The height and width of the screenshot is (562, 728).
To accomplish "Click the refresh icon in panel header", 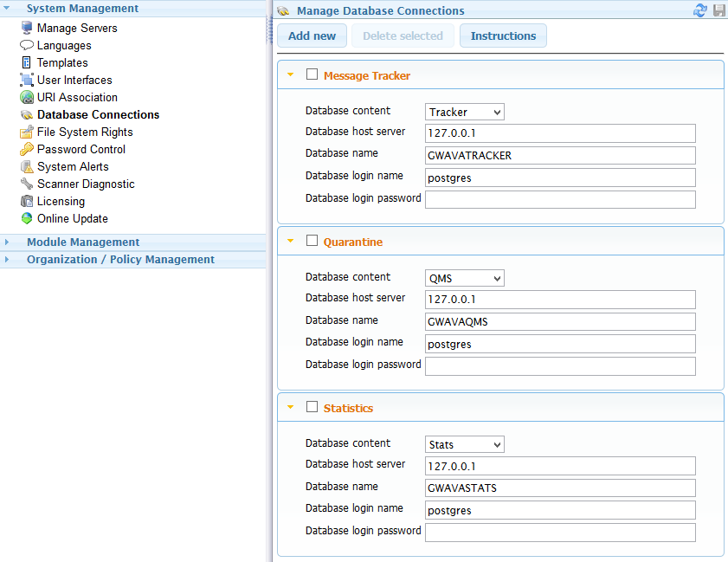I will tap(700, 10).
